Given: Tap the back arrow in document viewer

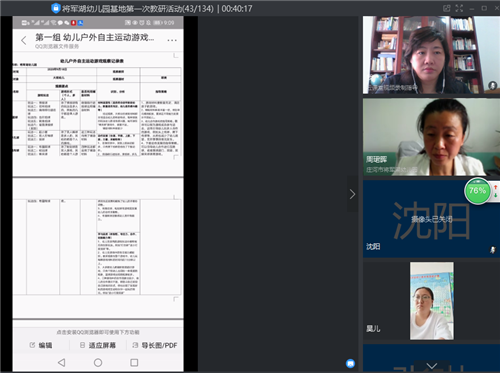Looking at the screenshot, I should click(x=23, y=41).
